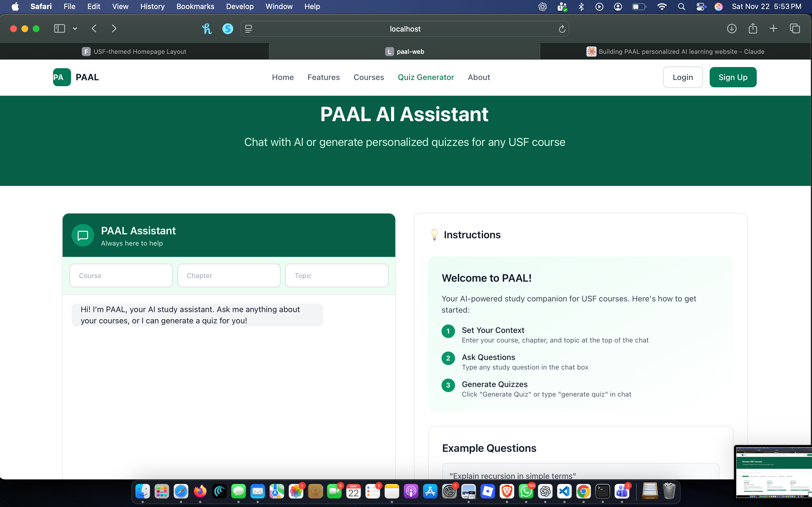Show tab overview icon in Safari
The width and height of the screenshot is (812, 507).
point(795,29)
